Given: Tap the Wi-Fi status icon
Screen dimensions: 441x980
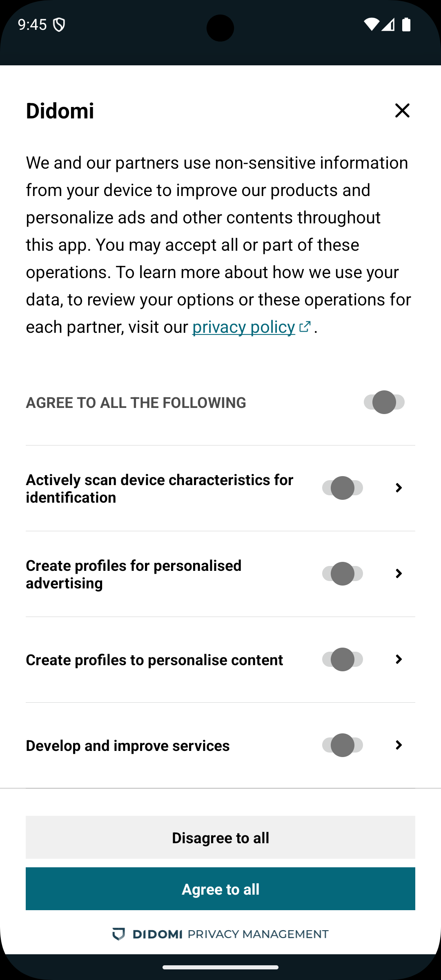Looking at the screenshot, I should click(x=371, y=24).
